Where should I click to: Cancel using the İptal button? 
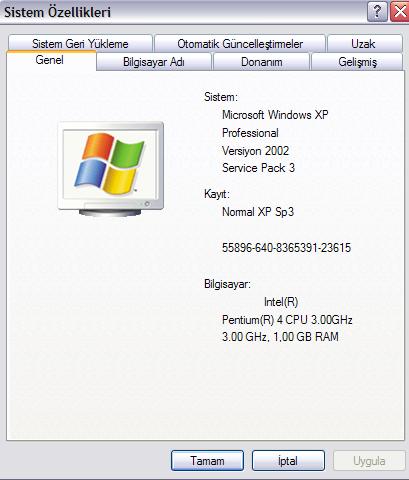pos(288,461)
